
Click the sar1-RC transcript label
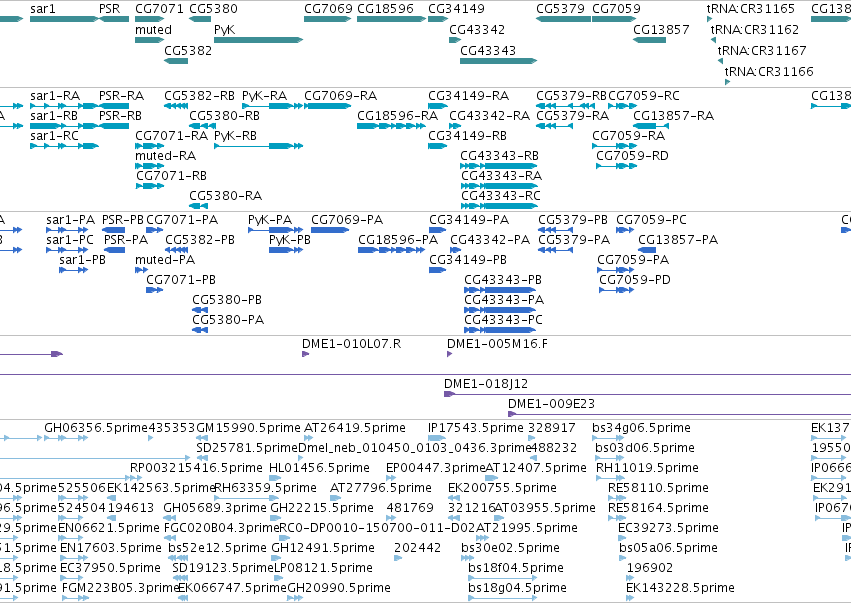pos(54,136)
